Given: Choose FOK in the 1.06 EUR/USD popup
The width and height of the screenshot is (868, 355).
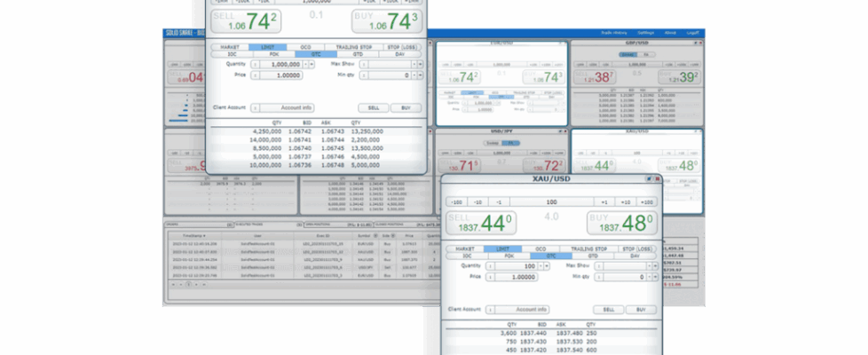Looking at the screenshot, I should pos(274,54).
